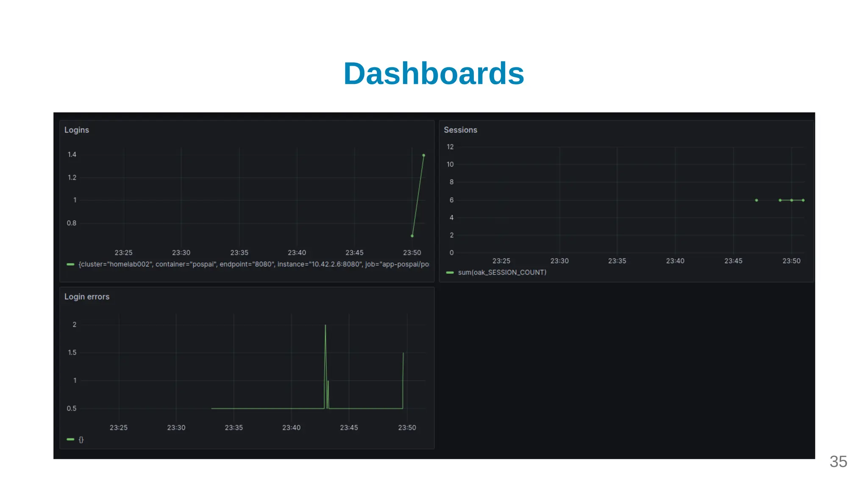Click the 12 y-axis value in Sessions
868x488 pixels.
(x=450, y=147)
